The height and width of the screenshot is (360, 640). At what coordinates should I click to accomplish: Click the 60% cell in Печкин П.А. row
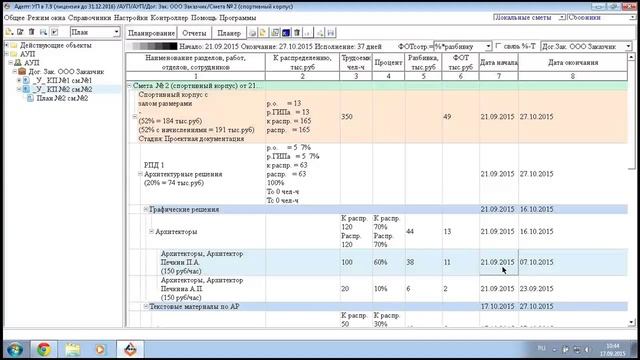(380, 262)
